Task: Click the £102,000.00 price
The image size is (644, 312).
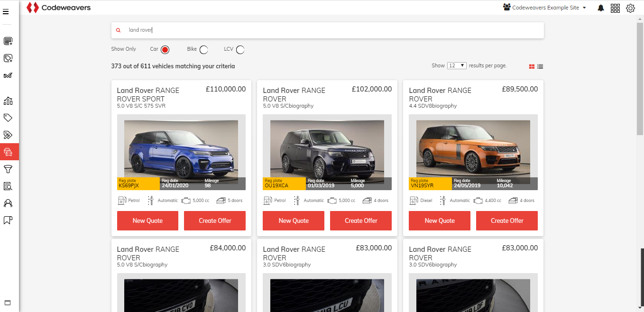Action: (372, 89)
